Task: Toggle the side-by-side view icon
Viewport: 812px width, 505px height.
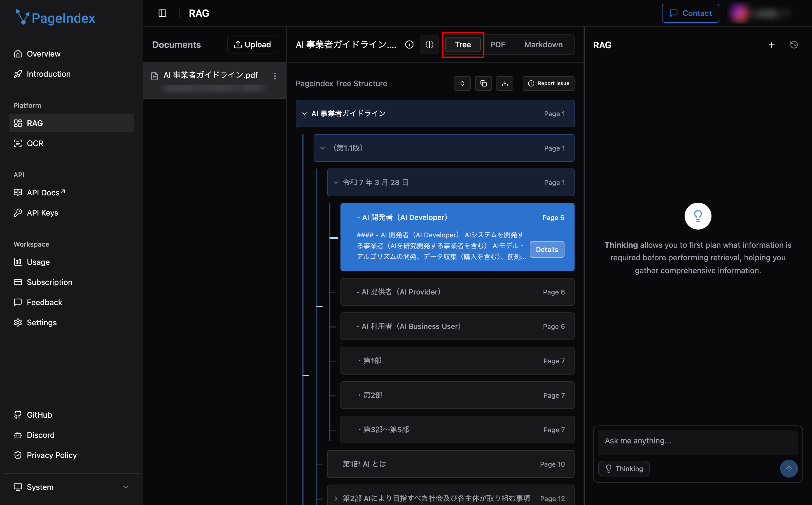Action: 429,45
